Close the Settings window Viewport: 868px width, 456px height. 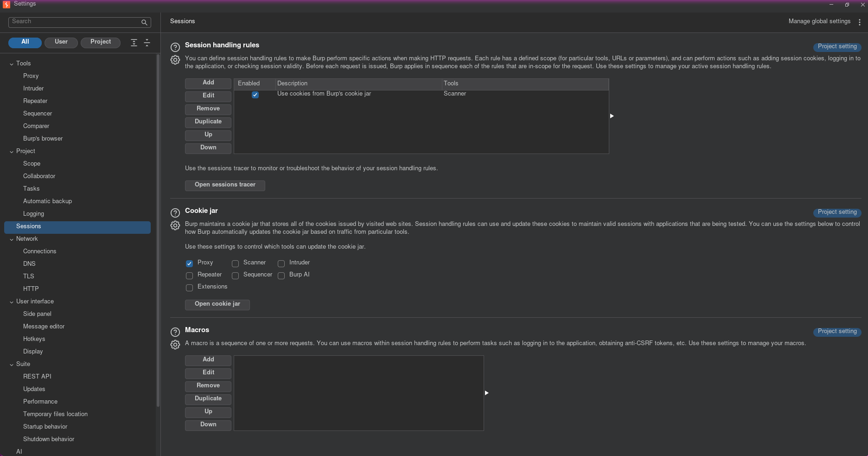pyautogui.click(x=862, y=4)
